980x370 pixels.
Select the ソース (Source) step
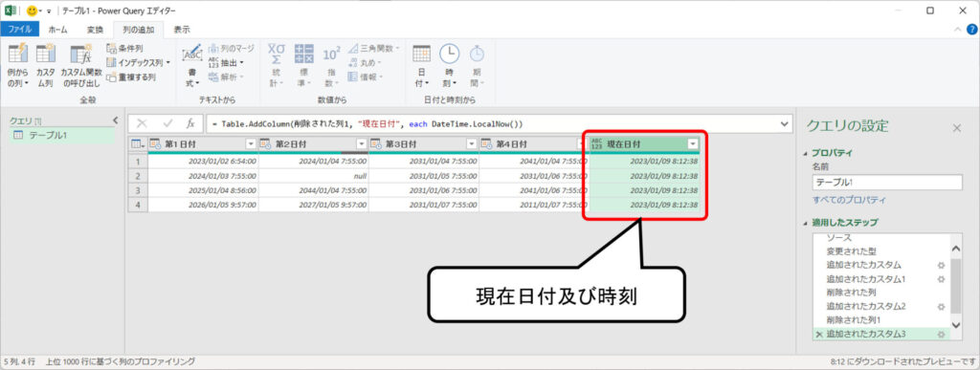(x=838, y=238)
